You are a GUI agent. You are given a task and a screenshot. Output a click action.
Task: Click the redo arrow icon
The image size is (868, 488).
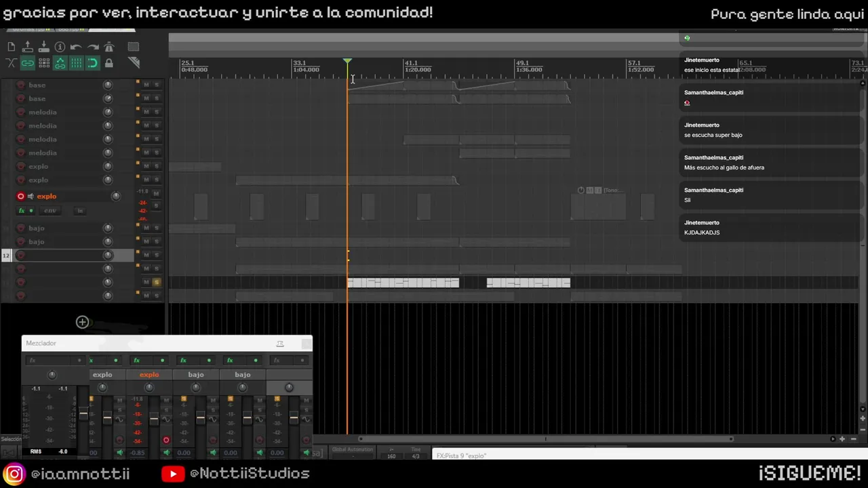click(x=93, y=47)
